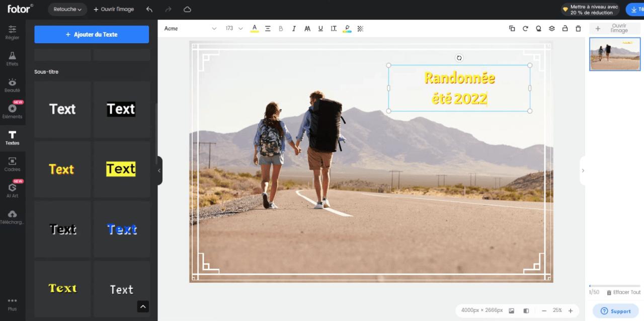
Task: Zoom in the canvas
Action: click(x=571, y=311)
